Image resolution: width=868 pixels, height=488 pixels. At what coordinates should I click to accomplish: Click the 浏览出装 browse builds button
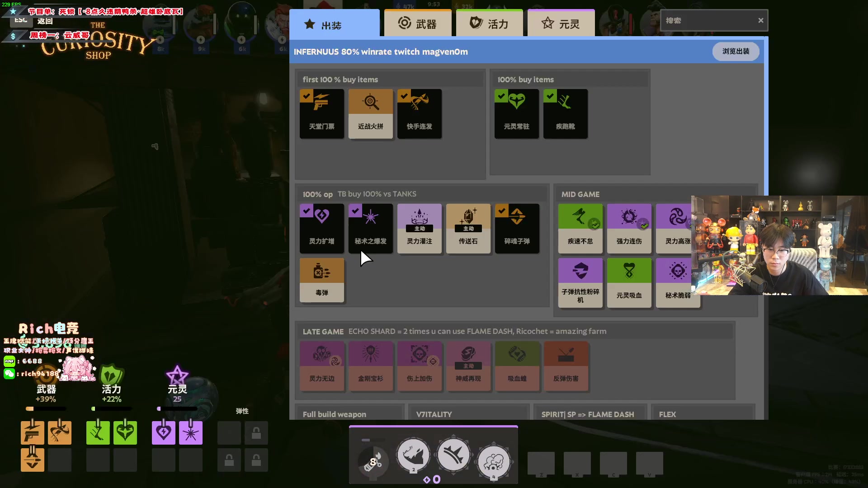pyautogui.click(x=735, y=52)
